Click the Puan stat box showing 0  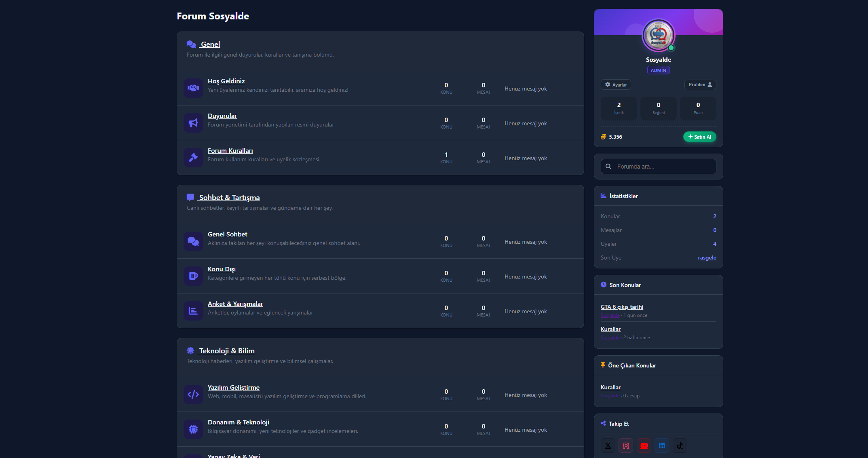(x=698, y=108)
